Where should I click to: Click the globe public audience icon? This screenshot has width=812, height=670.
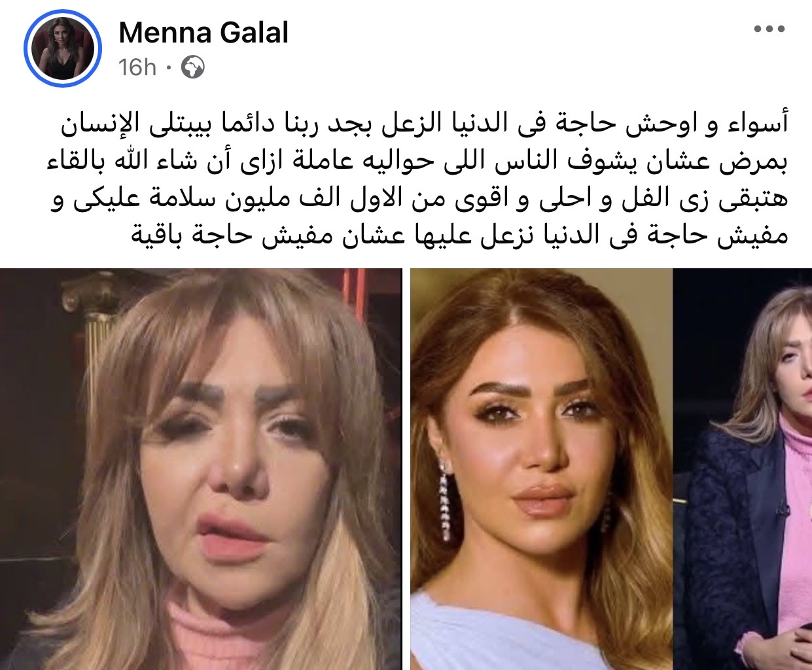tap(192, 67)
